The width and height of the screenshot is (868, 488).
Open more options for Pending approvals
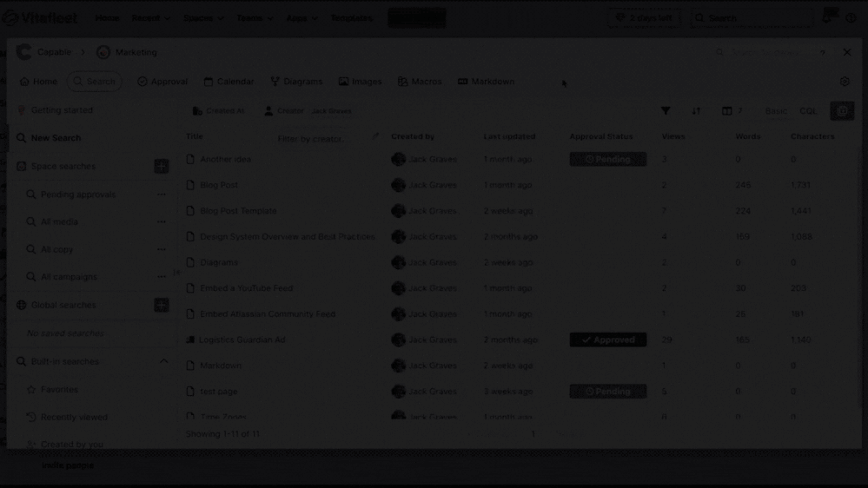(161, 195)
